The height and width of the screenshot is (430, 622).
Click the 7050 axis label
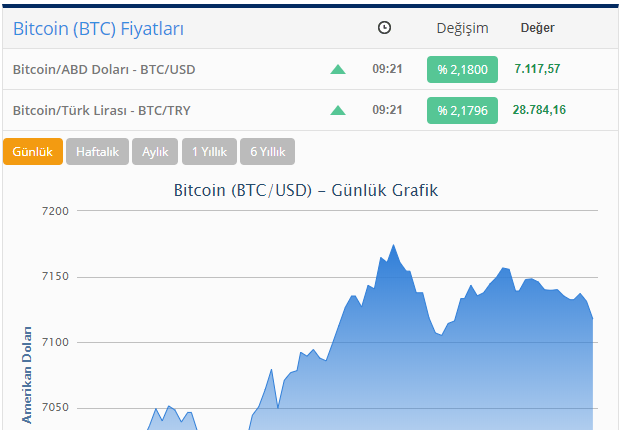tap(55, 407)
